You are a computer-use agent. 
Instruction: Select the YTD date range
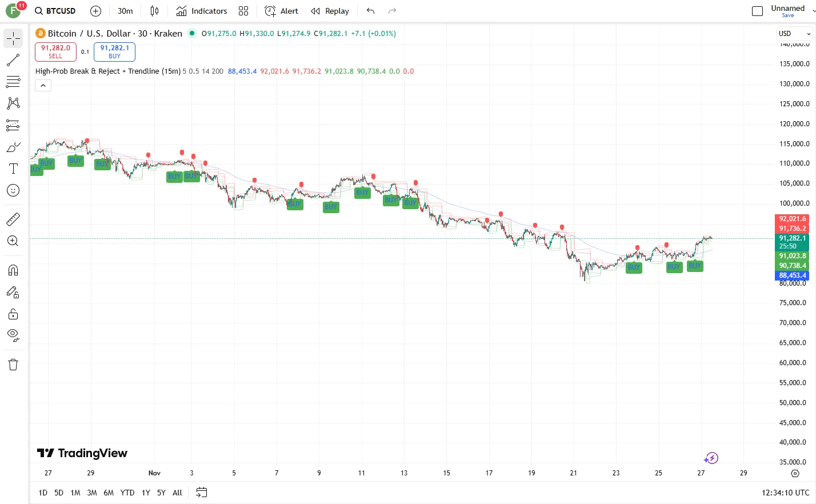click(x=127, y=493)
